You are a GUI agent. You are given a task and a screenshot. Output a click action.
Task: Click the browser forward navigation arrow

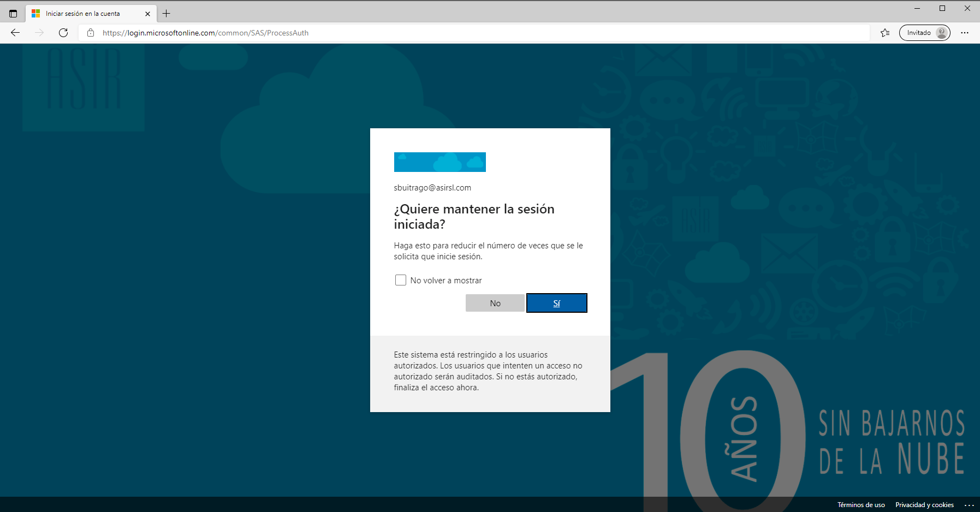39,33
